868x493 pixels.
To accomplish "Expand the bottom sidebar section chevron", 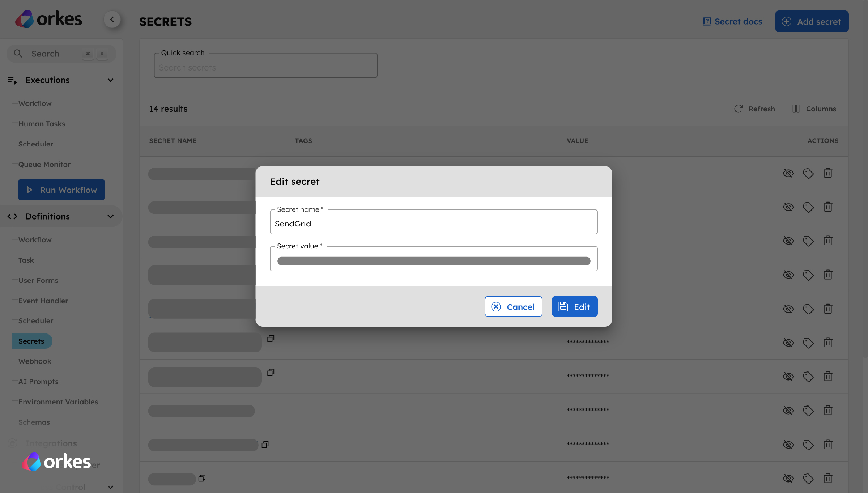I will tap(110, 487).
